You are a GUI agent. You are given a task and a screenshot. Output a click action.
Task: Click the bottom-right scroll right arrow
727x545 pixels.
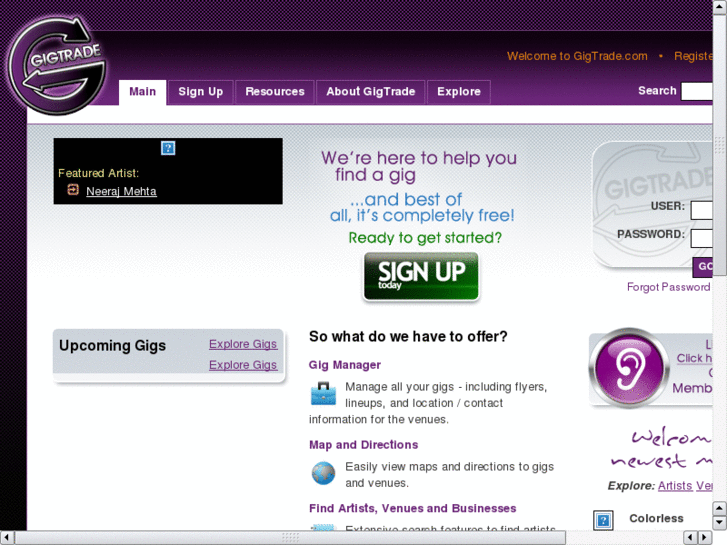(704, 538)
